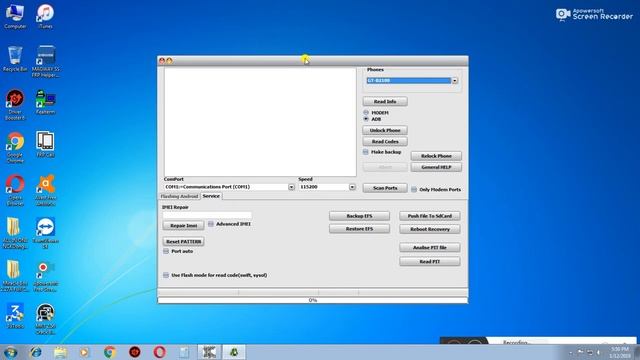
Task: Toggle the Port auto checkbox
Action: 166,251
